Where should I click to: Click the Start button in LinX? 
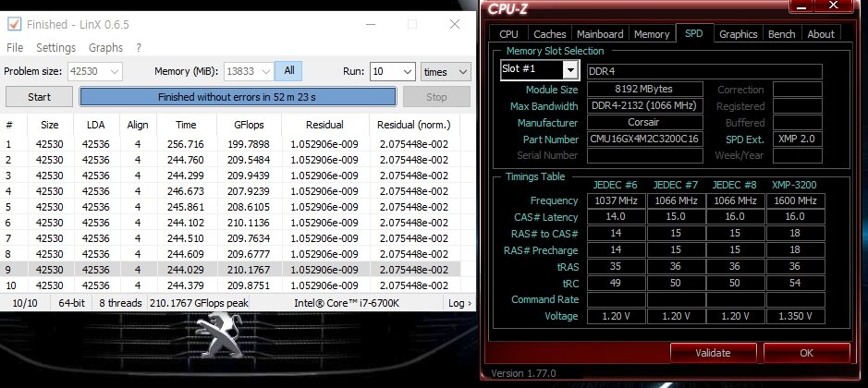(40, 97)
